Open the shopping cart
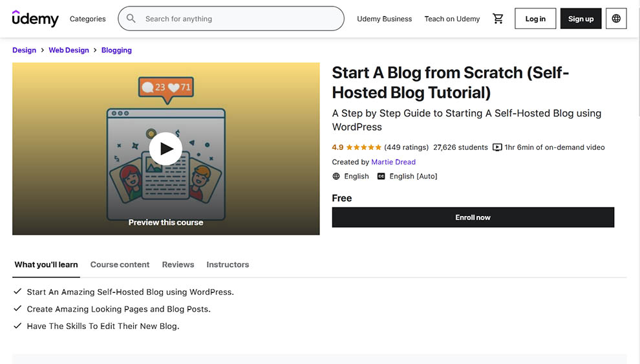 [x=498, y=19]
